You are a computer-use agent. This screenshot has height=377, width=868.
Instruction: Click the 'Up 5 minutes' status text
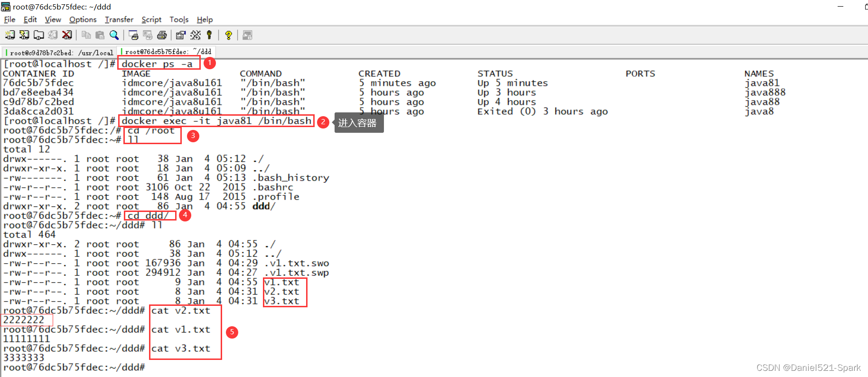[x=513, y=83]
